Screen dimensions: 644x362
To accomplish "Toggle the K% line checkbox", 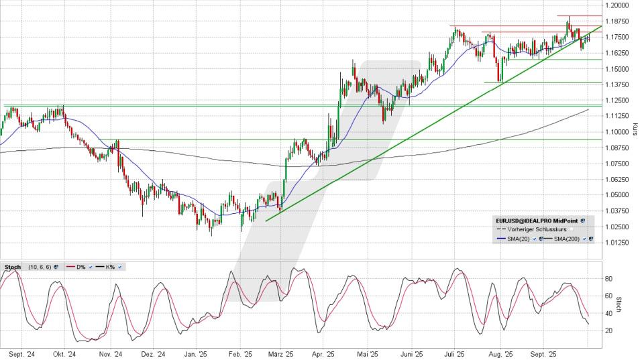I will 119,267.
